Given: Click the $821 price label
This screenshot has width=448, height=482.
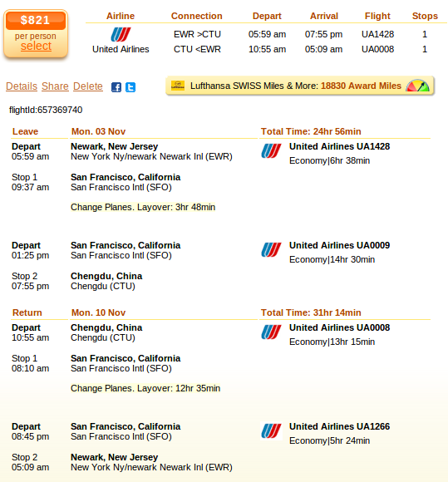Looking at the screenshot, I should [x=36, y=20].
